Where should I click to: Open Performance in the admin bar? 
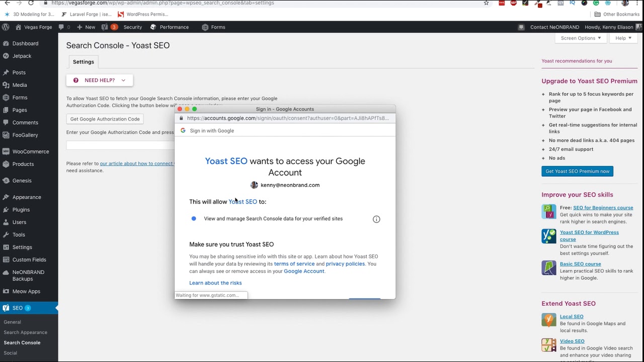pos(170,27)
